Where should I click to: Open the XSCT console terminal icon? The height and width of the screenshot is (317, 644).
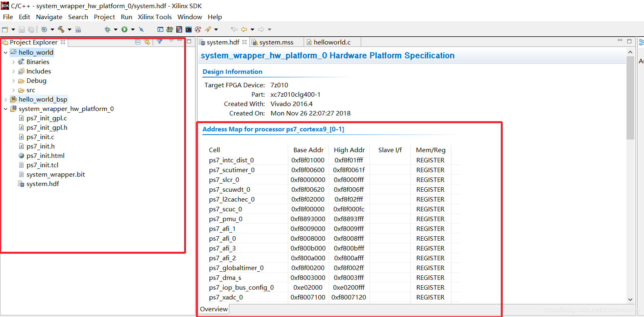point(160,29)
